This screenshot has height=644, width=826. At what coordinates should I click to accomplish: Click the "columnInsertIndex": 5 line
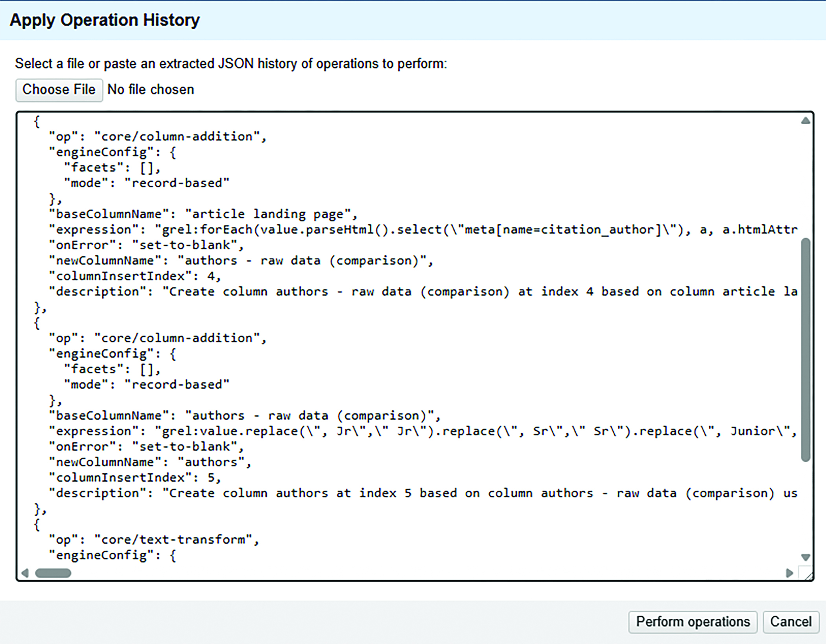click(135, 478)
